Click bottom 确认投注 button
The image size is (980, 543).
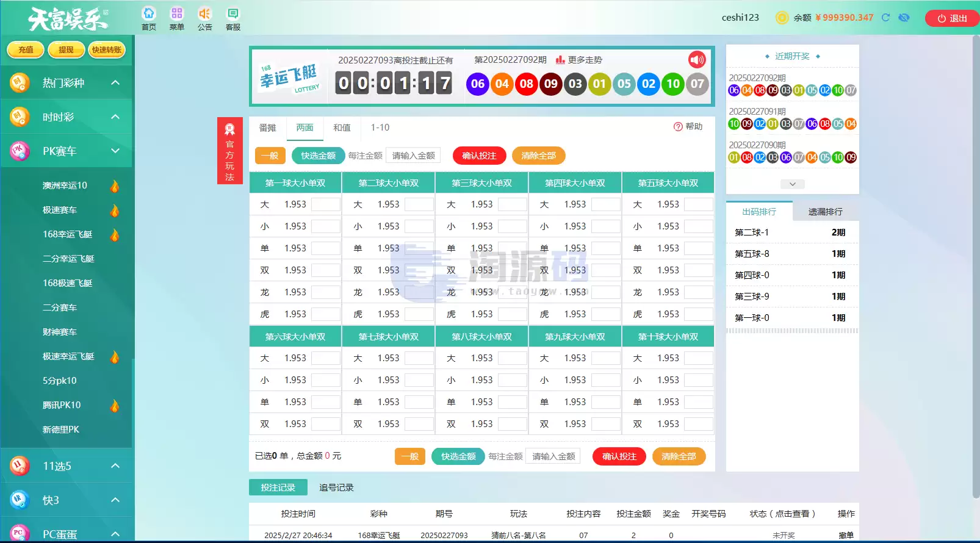[619, 456]
